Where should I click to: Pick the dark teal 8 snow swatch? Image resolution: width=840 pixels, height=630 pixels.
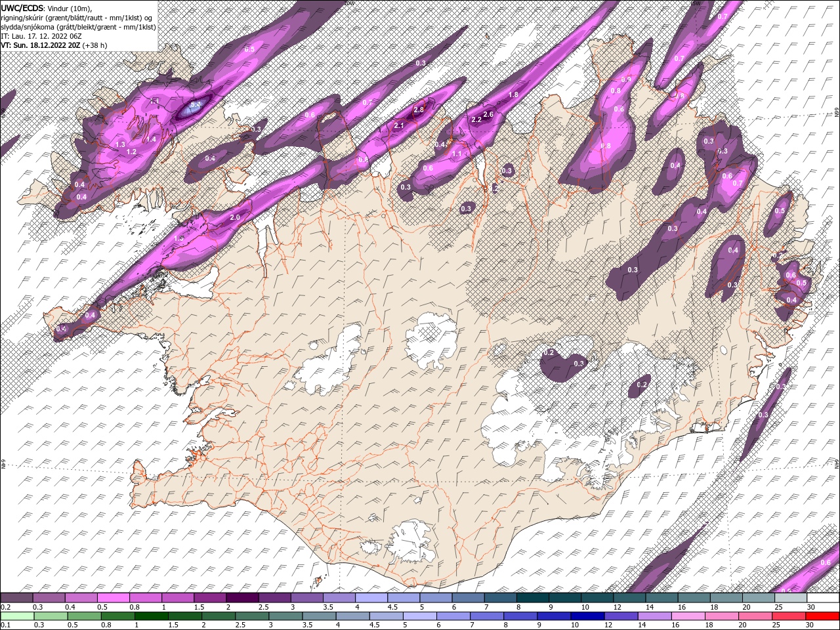[532, 598]
